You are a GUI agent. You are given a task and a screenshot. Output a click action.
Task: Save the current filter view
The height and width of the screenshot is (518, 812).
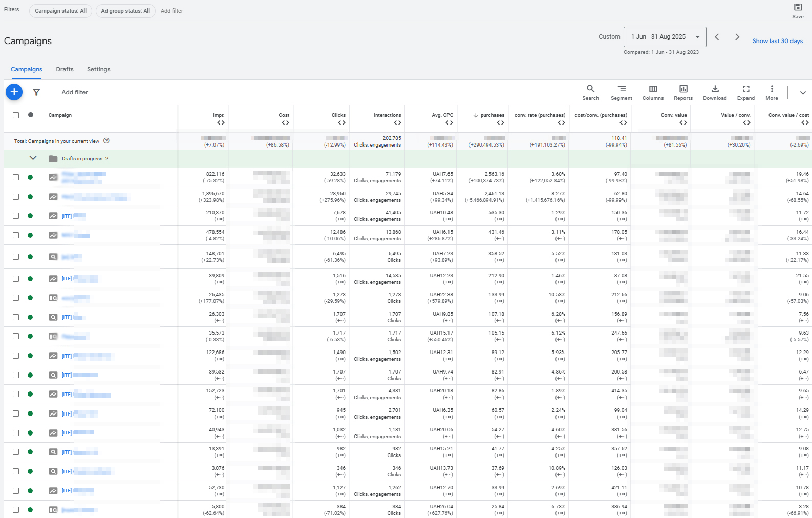point(798,10)
